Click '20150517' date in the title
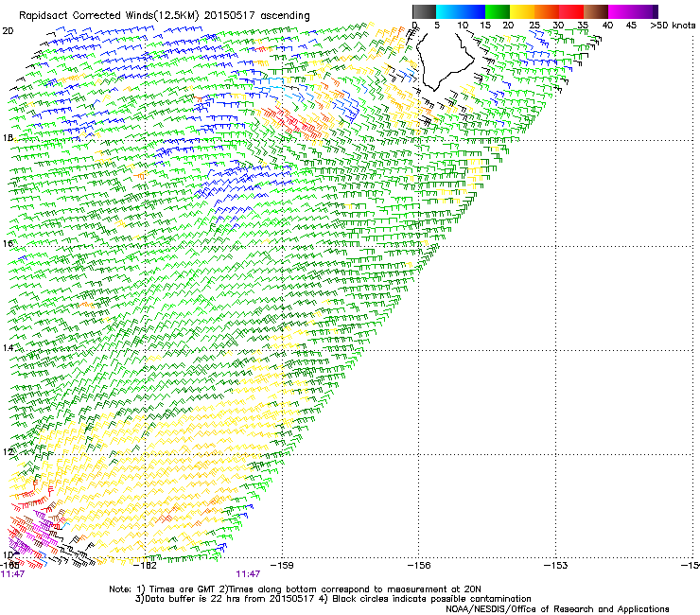The image size is (700, 615). (230, 15)
